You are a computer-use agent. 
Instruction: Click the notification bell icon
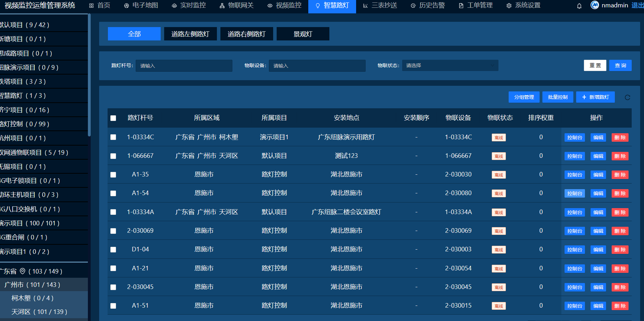coord(579,6)
